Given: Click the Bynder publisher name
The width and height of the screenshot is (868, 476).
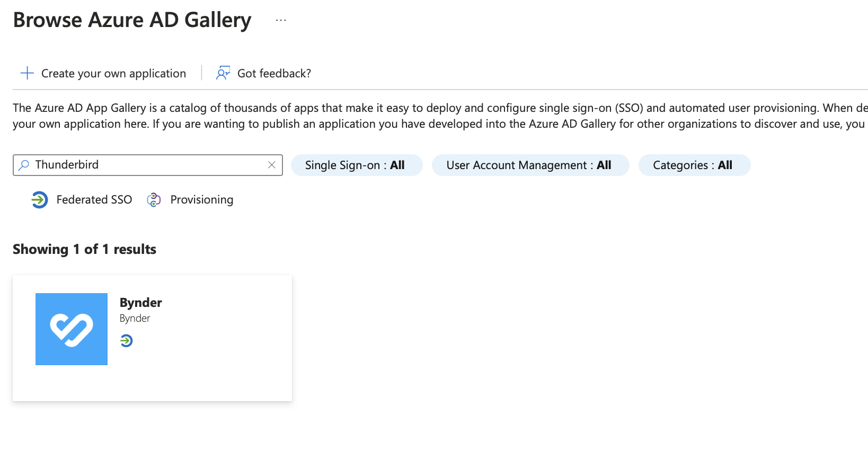Looking at the screenshot, I should pos(135,318).
